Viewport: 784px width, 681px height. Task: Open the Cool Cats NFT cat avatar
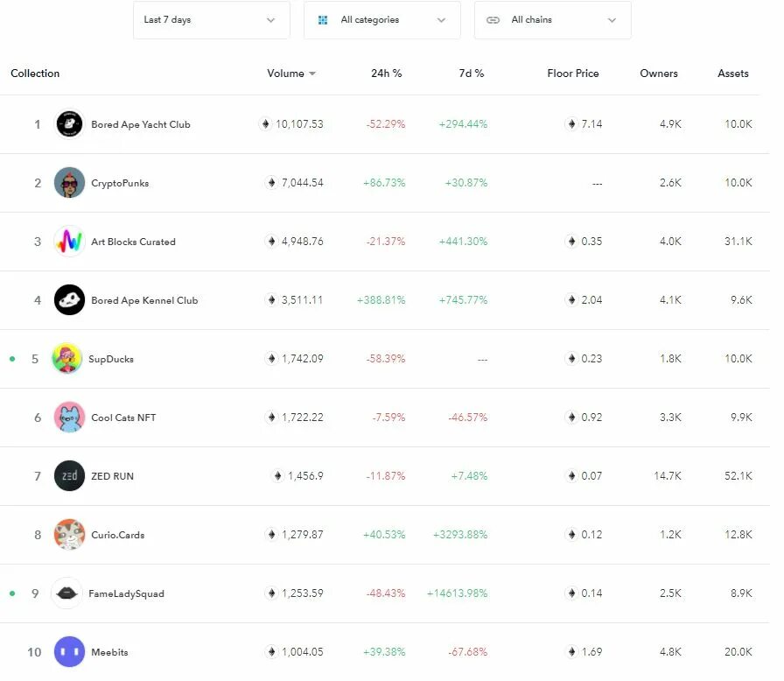tap(69, 417)
